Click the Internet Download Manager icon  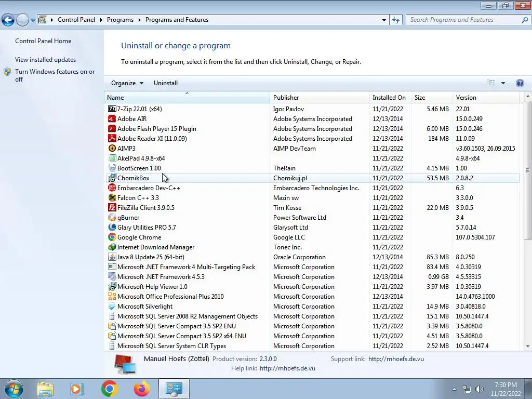[112, 247]
